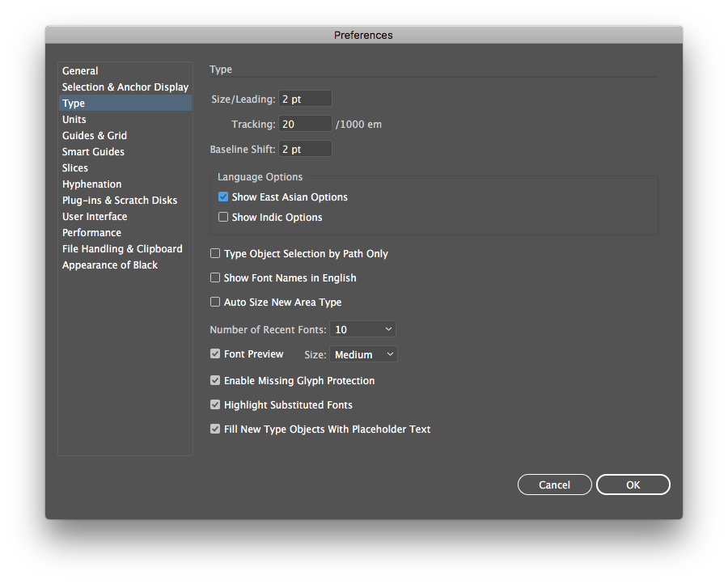Go to Appearance of Black settings
This screenshot has width=728, height=584.
click(110, 265)
